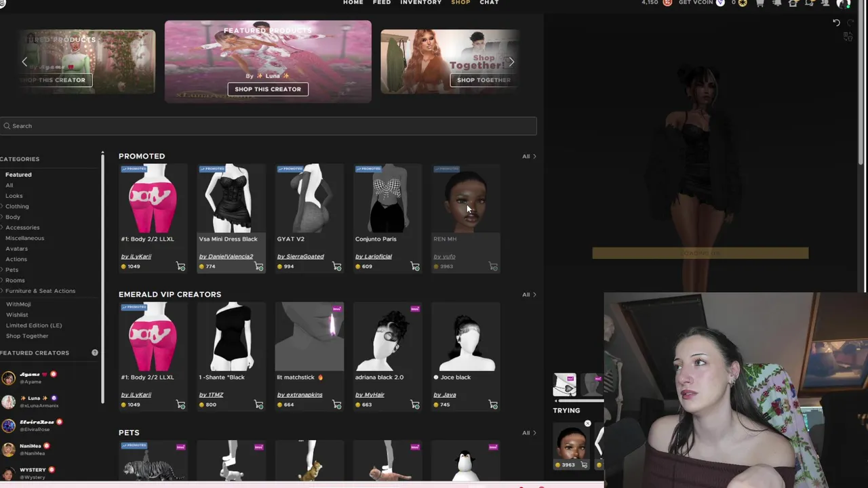Open the INVENTORY tab
The height and width of the screenshot is (488, 868).
[420, 3]
